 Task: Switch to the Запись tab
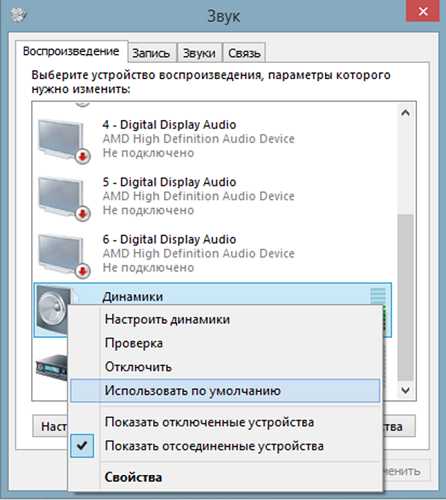pyautogui.click(x=152, y=53)
